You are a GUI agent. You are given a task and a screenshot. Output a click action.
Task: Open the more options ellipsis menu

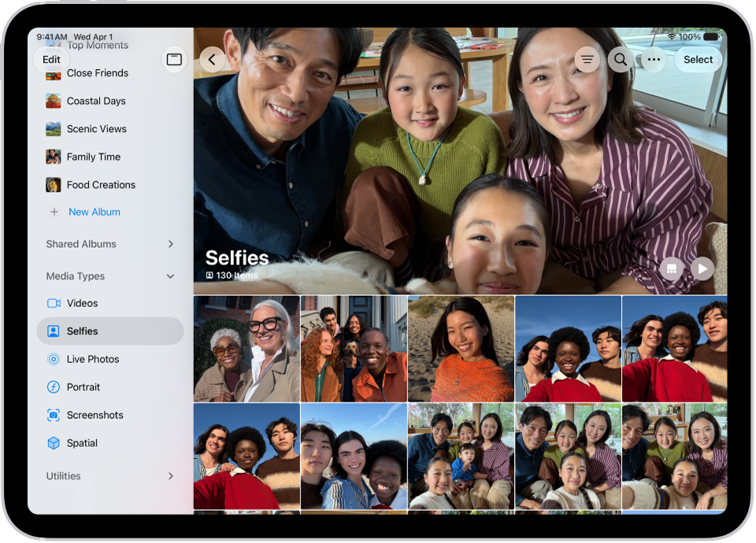(654, 59)
